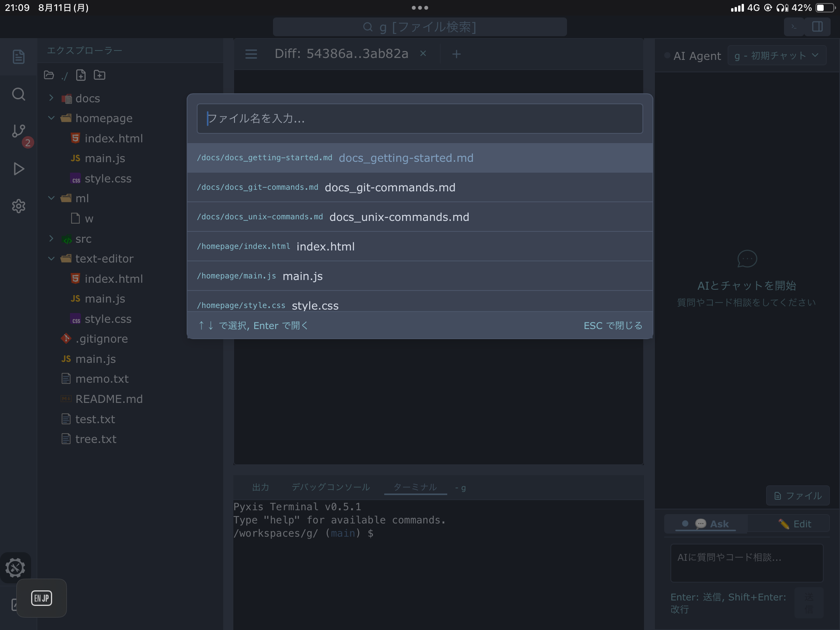Toggle the right panel with the layout icon
This screenshot has height=630, width=840.
point(818,27)
